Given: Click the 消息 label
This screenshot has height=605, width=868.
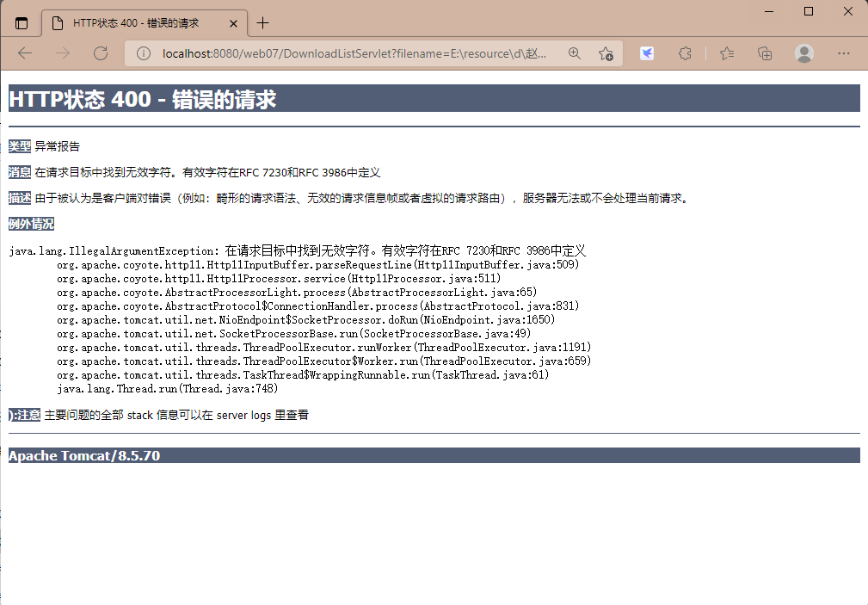Looking at the screenshot, I should (x=20, y=172).
